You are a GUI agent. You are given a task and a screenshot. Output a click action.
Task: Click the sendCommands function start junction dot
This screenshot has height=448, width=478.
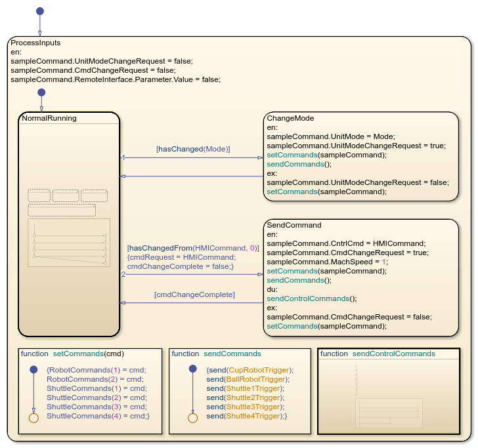(192, 369)
